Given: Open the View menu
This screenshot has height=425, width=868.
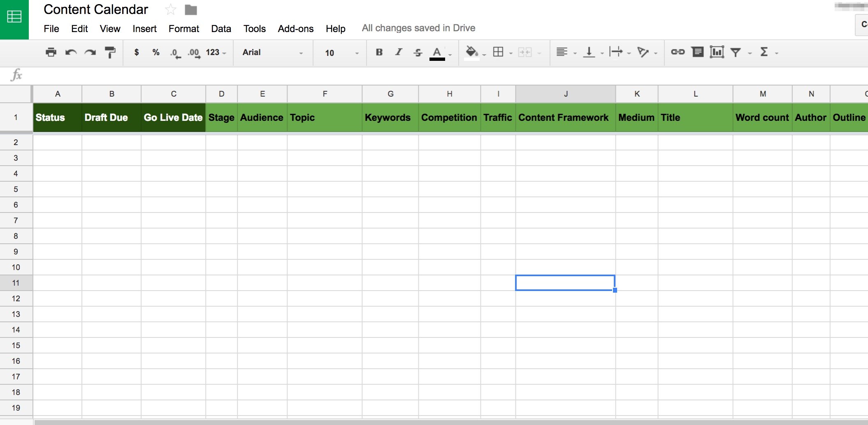Looking at the screenshot, I should coord(110,28).
